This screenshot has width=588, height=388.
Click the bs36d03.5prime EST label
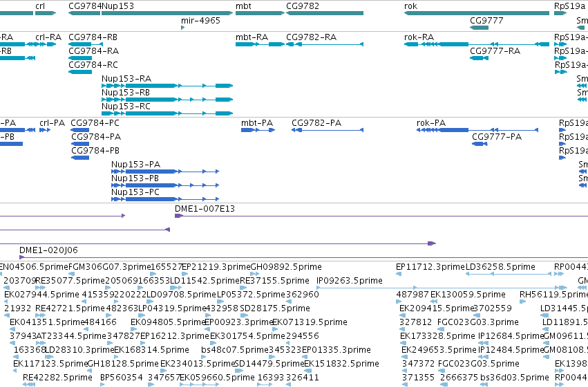[515, 378]
